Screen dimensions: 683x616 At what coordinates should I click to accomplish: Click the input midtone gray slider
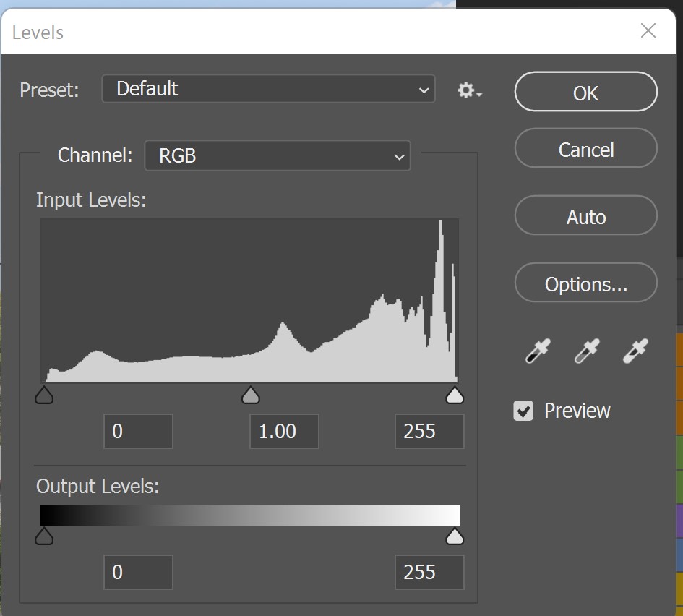pos(250,395)
